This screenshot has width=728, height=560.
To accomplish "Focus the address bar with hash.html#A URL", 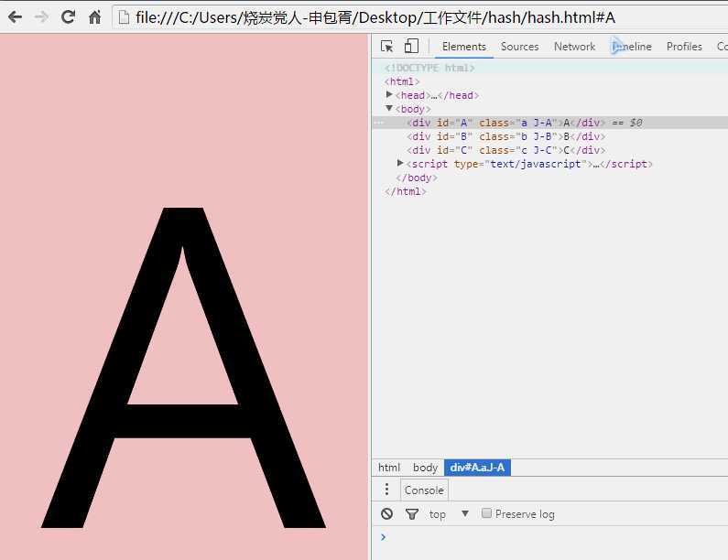I will pos(420,17).
